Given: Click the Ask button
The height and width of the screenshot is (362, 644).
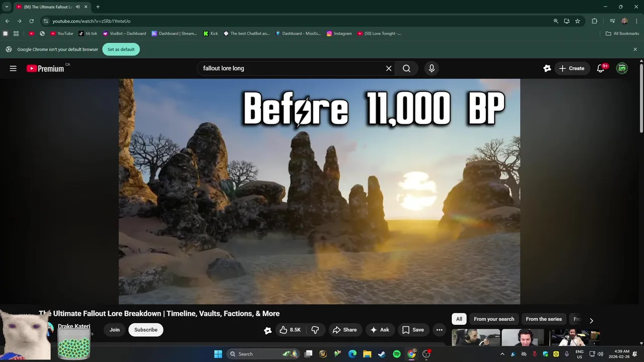Looking at the screenshot, I should [x=380, y=330].
